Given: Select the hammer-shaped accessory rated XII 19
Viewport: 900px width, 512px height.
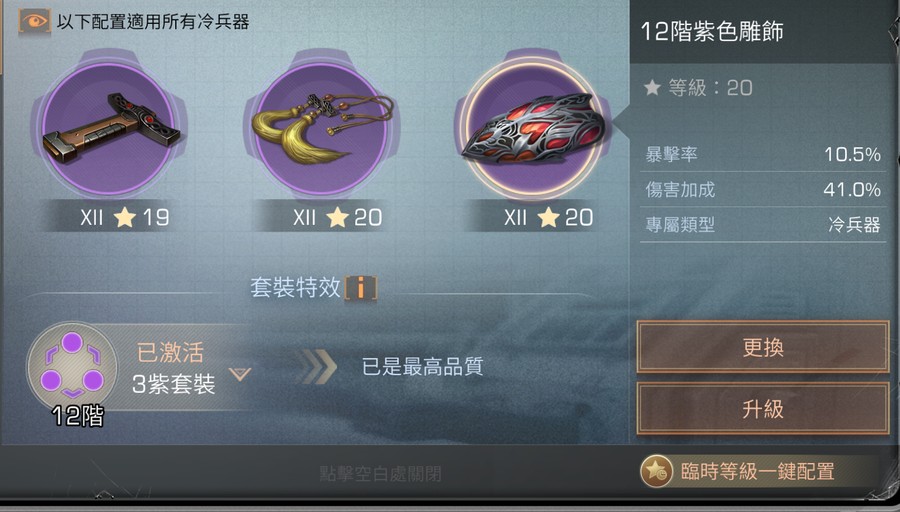Looking at the screenshot, I should (109, 129).
